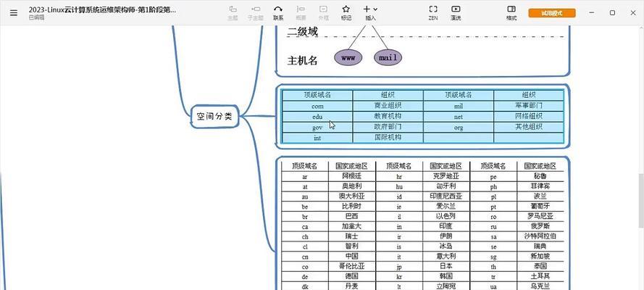The width and height of the screenshot is (644, 290).
Task: Select the 概要 summary tool
Action: point(301,13)
